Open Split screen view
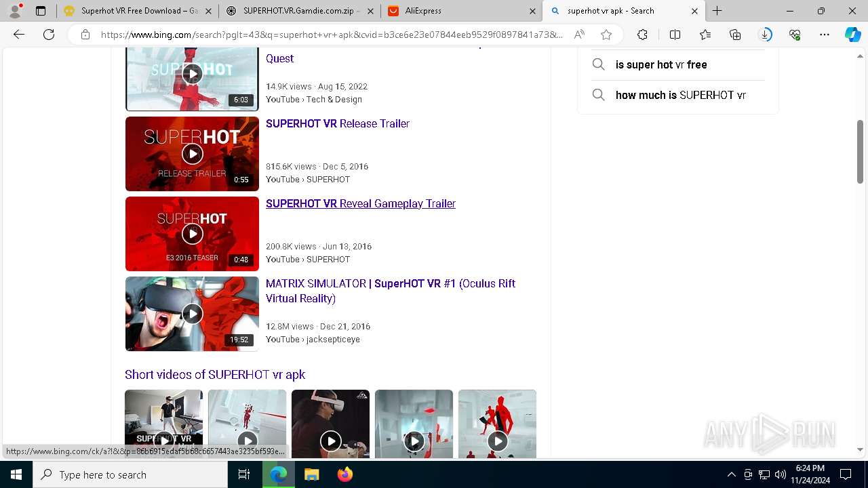Viewport: 868px width, 488px height. click(x=675, y=35)
